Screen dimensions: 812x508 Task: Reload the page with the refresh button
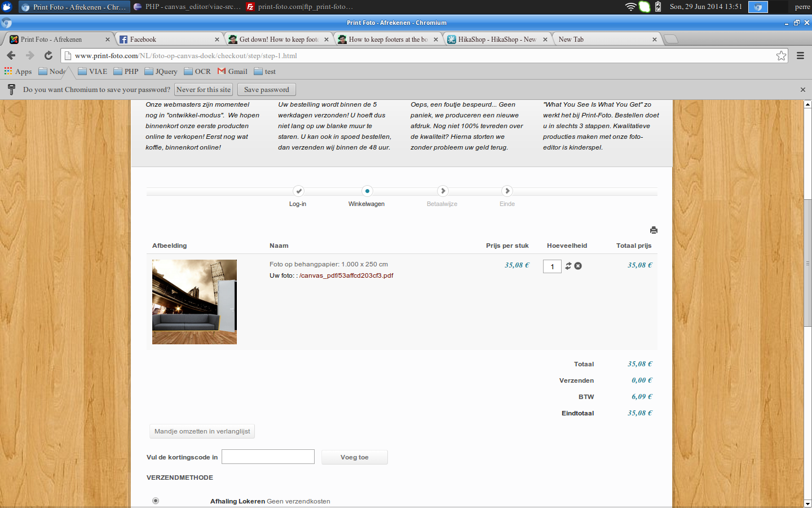tap(48, 55)
